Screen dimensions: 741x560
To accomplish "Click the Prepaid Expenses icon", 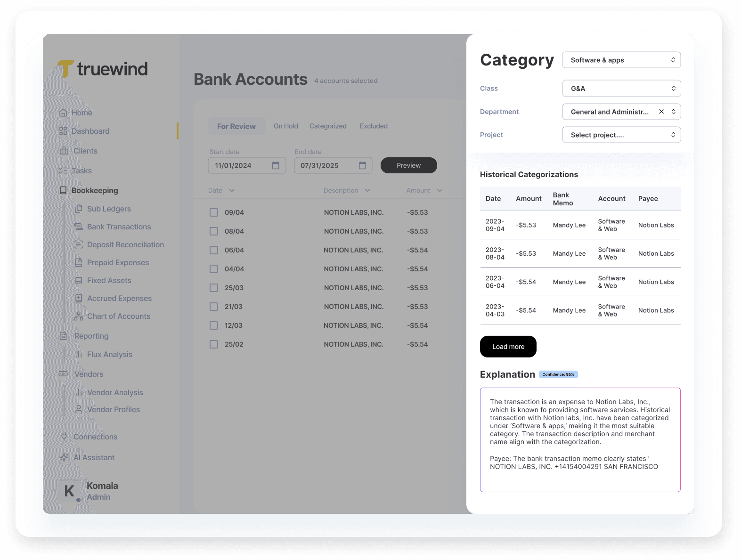I will point(79,262).
